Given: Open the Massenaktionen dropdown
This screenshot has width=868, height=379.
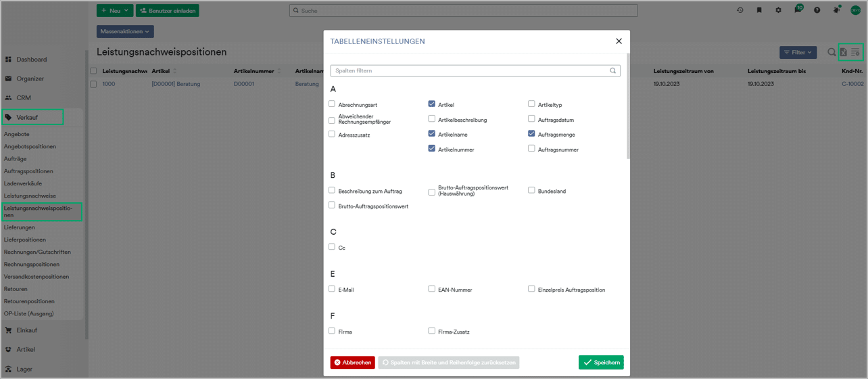Looking at the screenshot, I should click(125, 31).
